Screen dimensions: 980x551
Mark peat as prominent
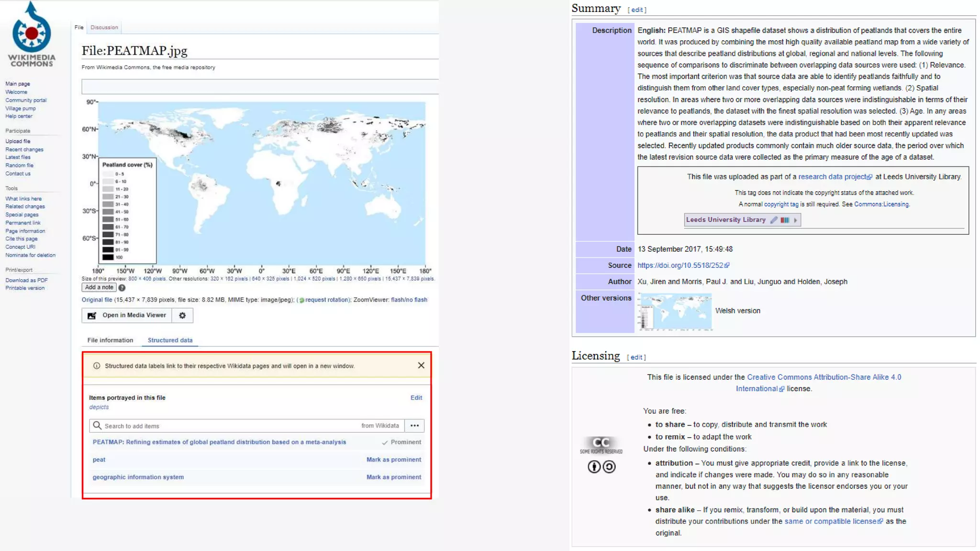click(393, 460)
